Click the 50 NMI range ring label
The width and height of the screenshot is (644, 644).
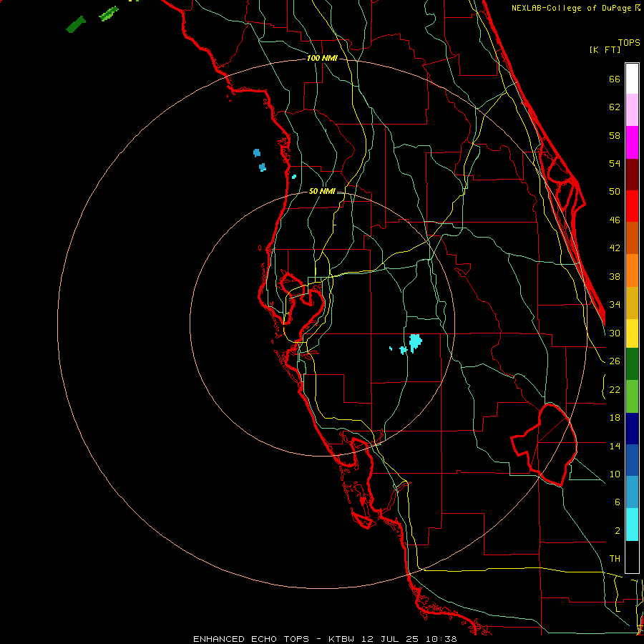tap(322, 191)
